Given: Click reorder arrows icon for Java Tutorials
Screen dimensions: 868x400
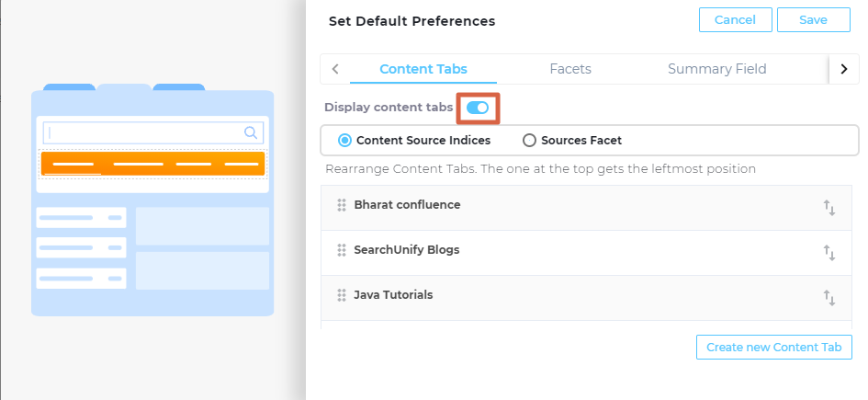Looking at the screenshot, I should [829, 298].
